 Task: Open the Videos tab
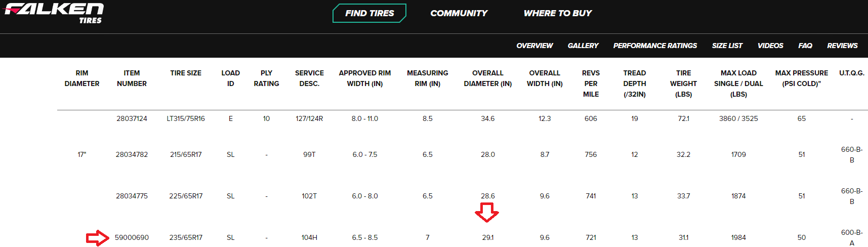[770, 46]
